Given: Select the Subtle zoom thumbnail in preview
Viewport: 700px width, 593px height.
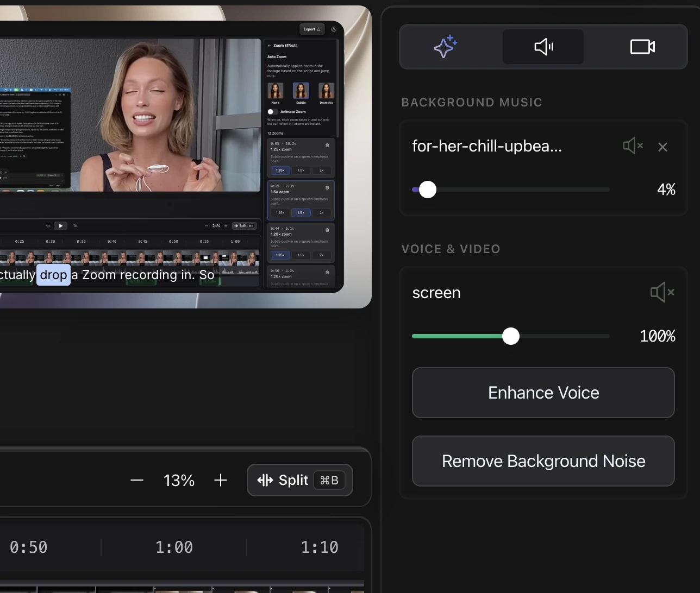Looking at the screenshot, I should tap(301, 91).
